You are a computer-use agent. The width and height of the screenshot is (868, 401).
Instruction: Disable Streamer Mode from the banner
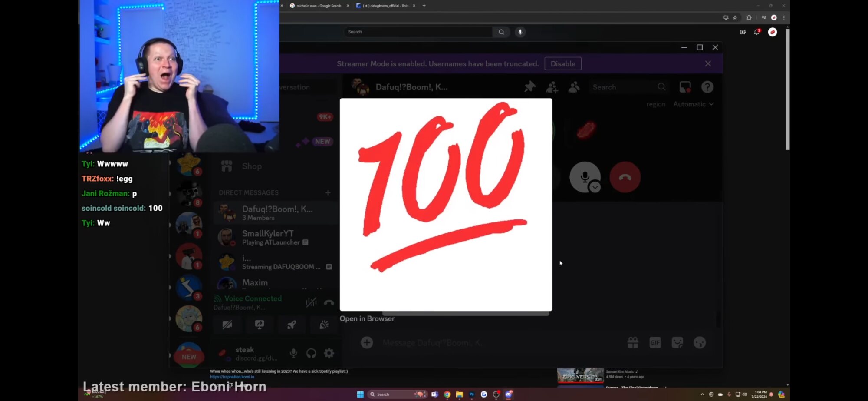coord(562,64)
